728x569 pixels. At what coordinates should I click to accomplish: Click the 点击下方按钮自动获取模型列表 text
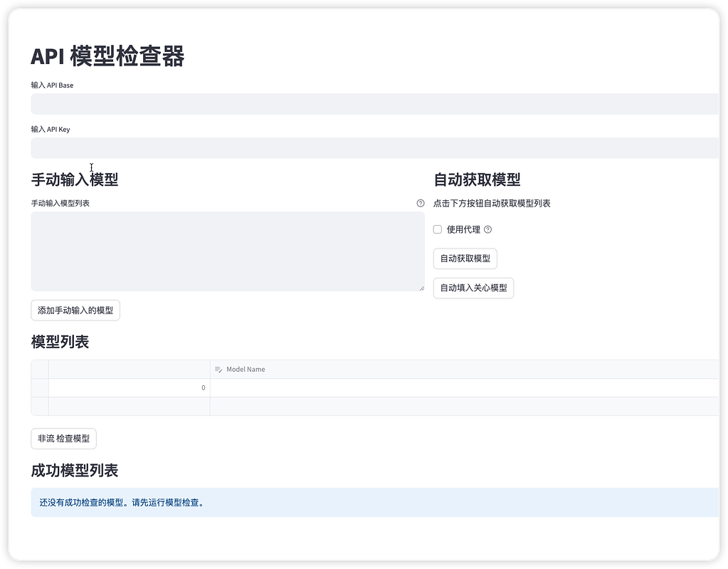[492, 204]
